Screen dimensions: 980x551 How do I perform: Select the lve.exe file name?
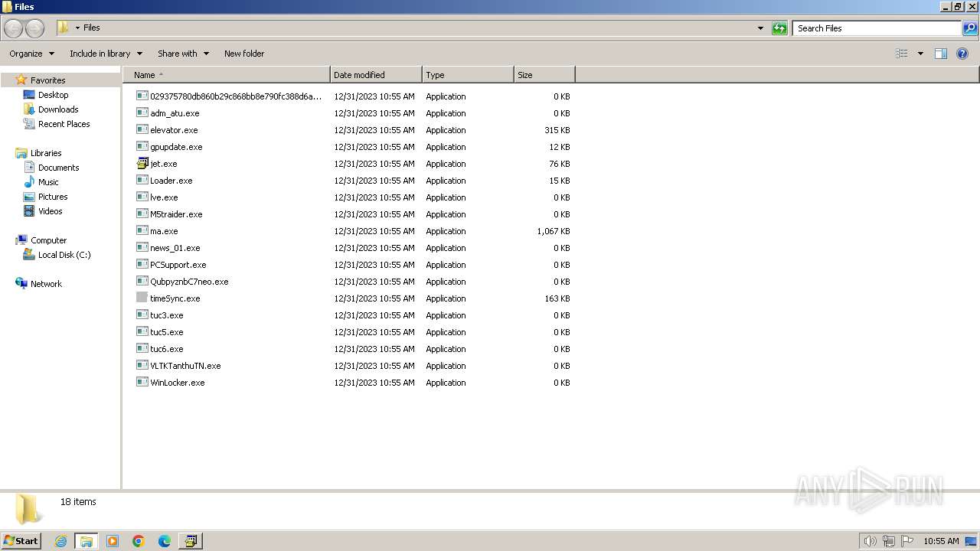[164, 197]
